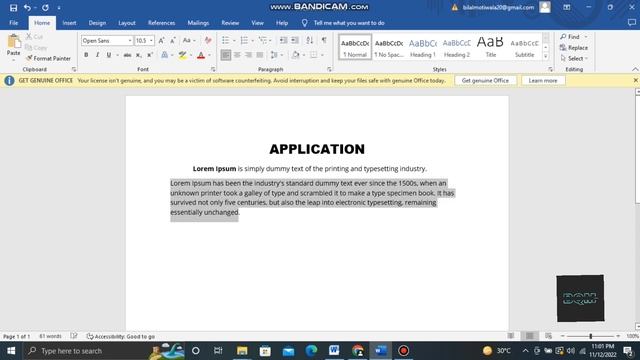Screen dimensions: 640x360
Task: Switch to the Layout tab
Action: [x=127, y=23]
